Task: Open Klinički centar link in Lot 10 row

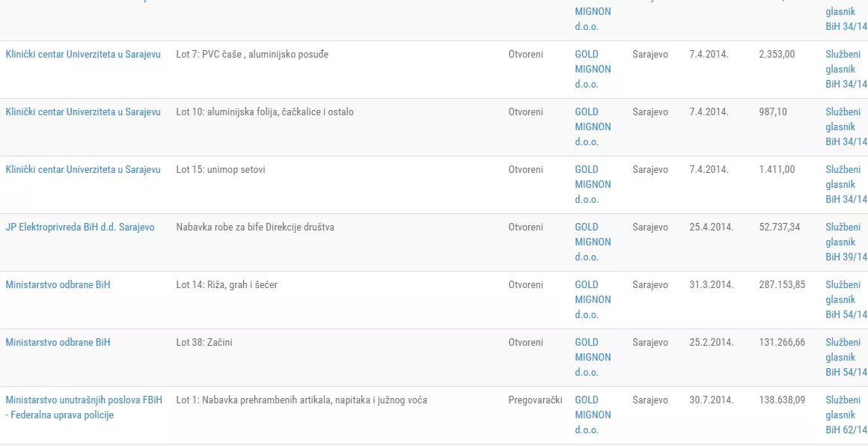Action: point(83,112)
